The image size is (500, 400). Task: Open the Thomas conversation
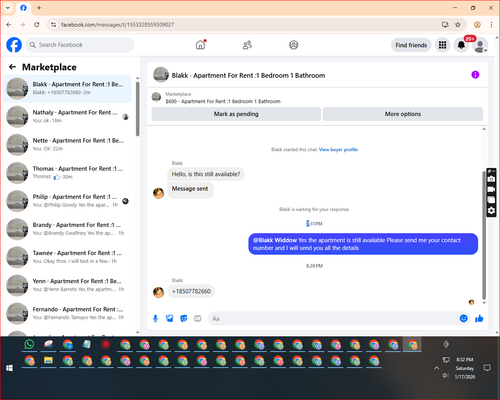pos(67,173)
